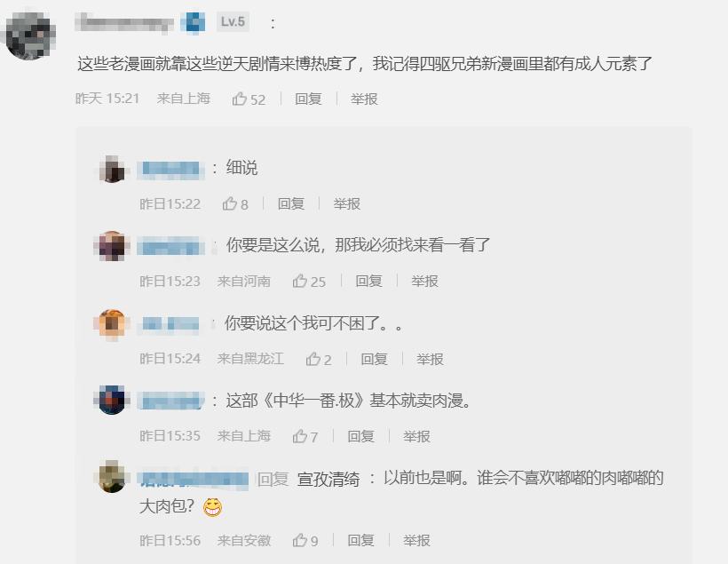Click the Lv.5 level badge

233,21
